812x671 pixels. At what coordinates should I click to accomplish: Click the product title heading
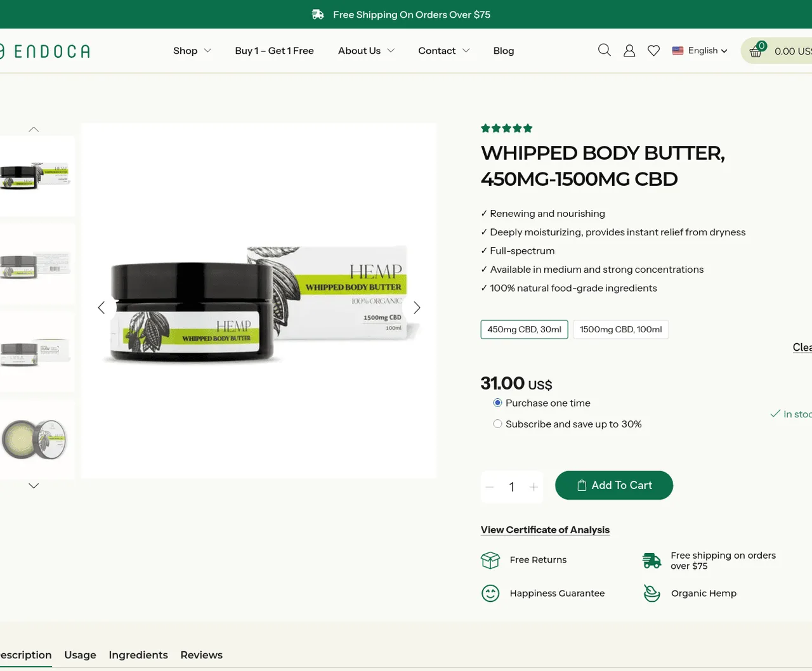point(603,166)
